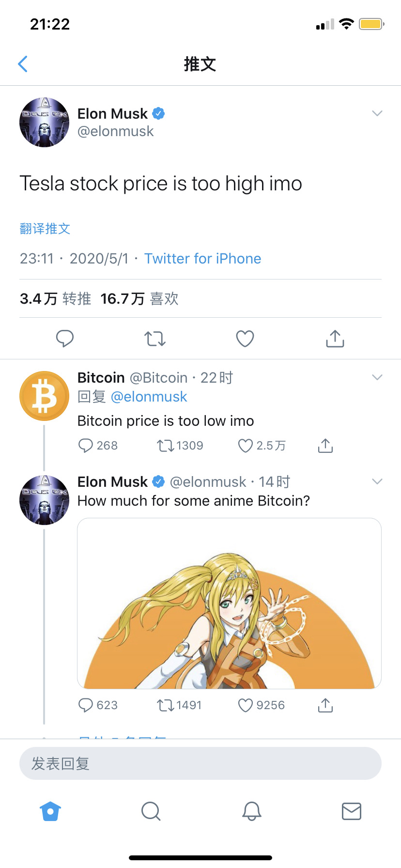The image size is (401, 868).
Task: Open Messages envelope tab
Action: (351, 811)
